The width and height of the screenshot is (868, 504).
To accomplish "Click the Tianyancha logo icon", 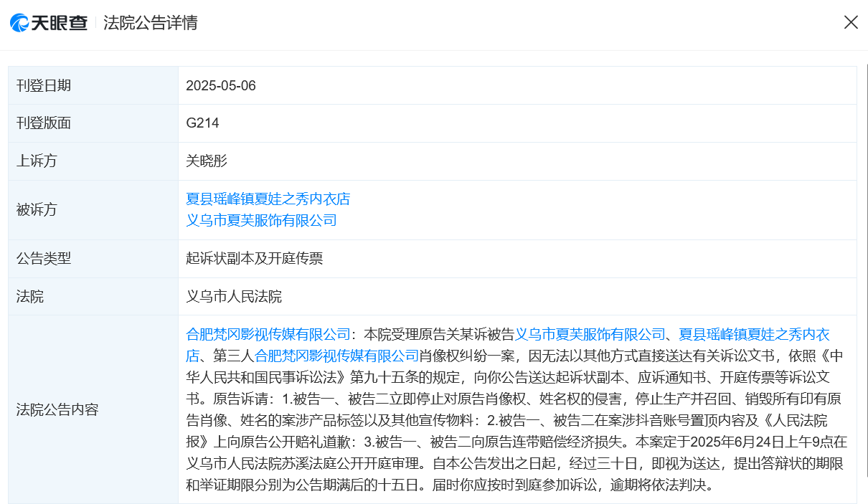I will tap(49, 23).
